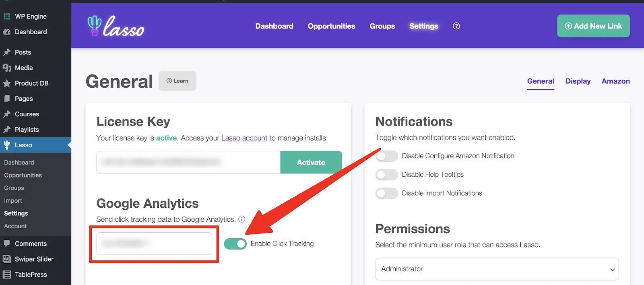Toggle Disable Configure Amazon Notification switch
Screen dimensions: 644x285
click(387, 156)
